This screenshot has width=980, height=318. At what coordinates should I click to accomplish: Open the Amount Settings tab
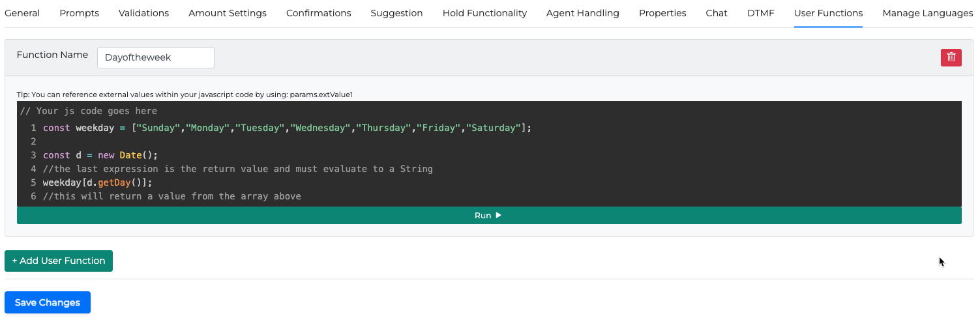coord(227,13)
